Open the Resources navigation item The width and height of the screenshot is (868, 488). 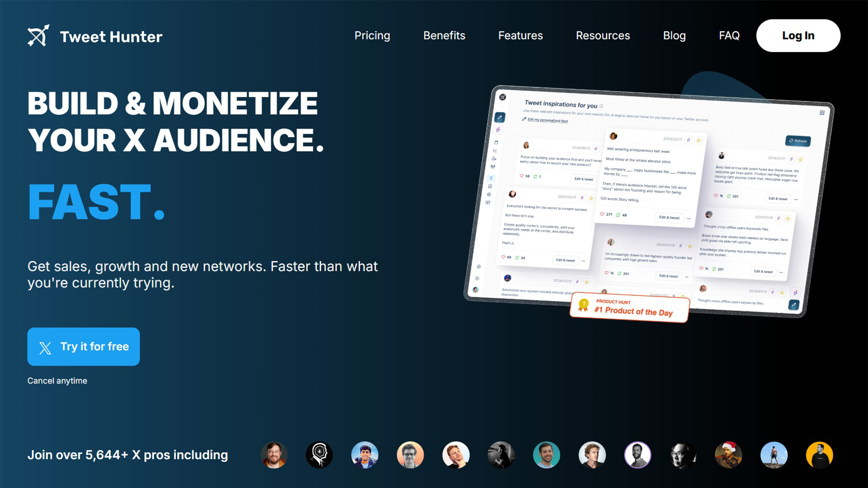(603, 35)
